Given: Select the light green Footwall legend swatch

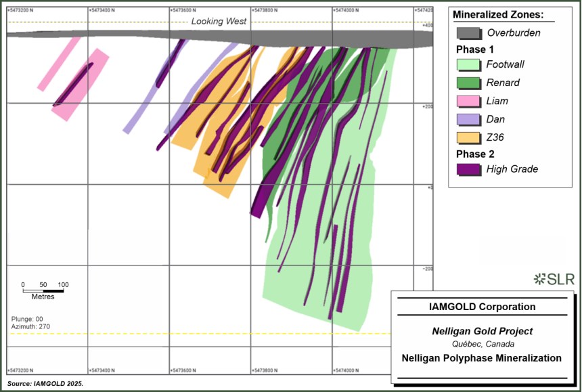Looking at the screenshot, I should [468, 65].
